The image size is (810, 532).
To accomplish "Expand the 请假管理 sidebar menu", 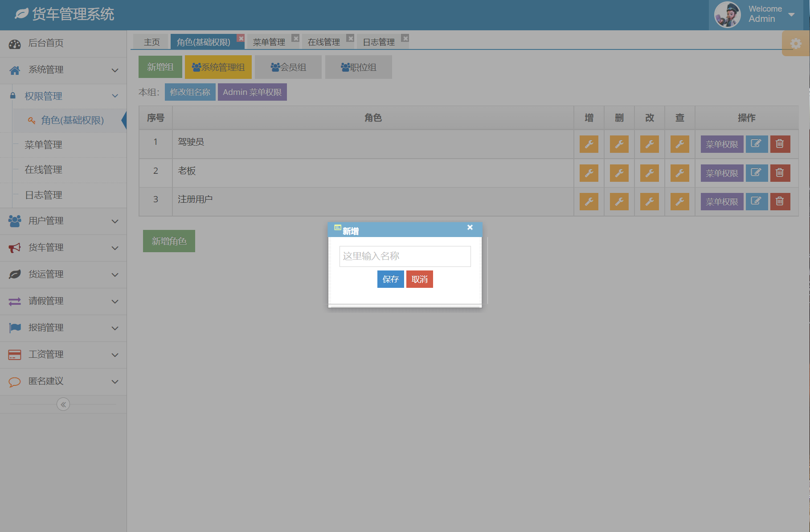I will pos(63,301).
